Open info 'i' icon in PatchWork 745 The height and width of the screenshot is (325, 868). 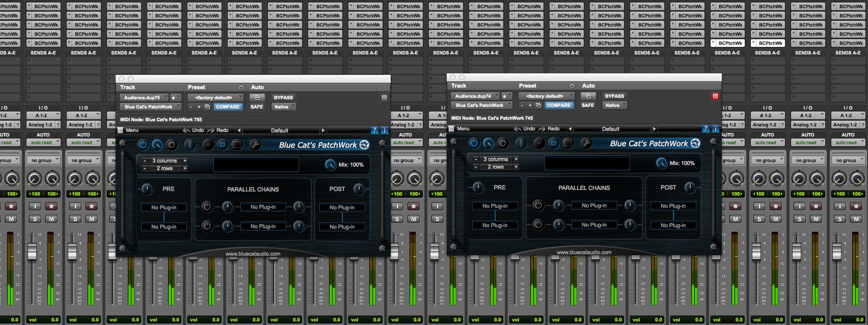point(715,129)
